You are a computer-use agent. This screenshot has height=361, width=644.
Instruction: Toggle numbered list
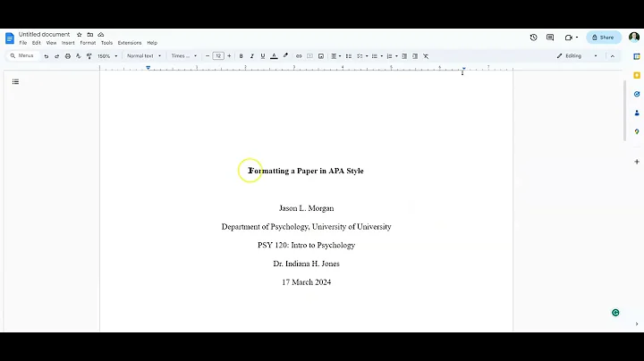coord(389,56)
